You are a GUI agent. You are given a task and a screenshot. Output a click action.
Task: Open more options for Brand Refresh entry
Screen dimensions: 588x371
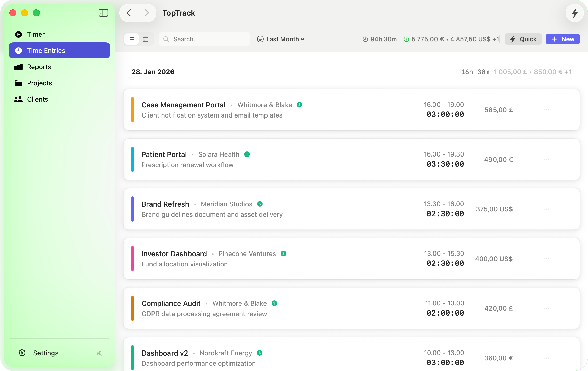pyautogui.click(x=546, y=209)
